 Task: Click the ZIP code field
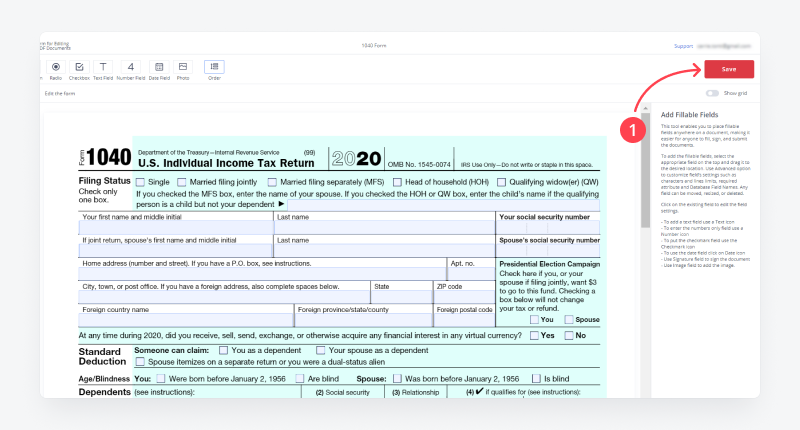click(464, 297)
